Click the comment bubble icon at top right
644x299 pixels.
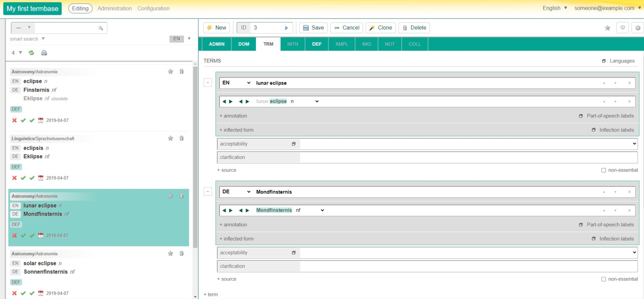623,28
